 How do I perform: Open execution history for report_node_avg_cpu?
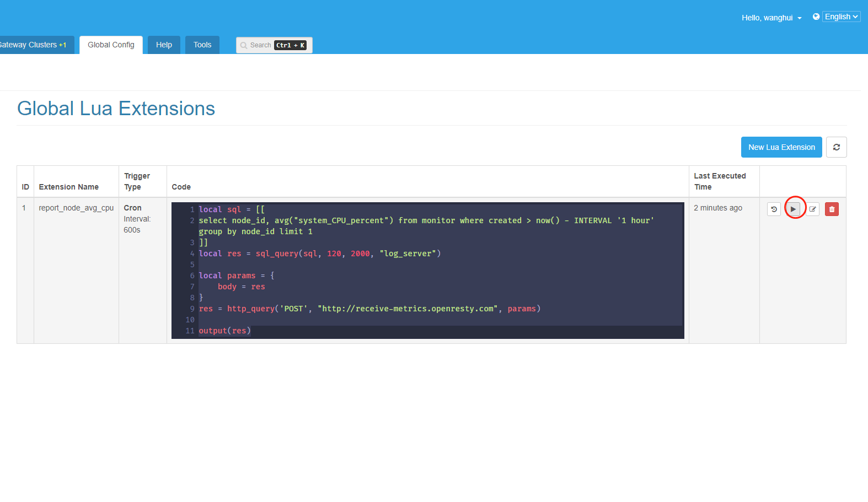[x=774, y=209]
